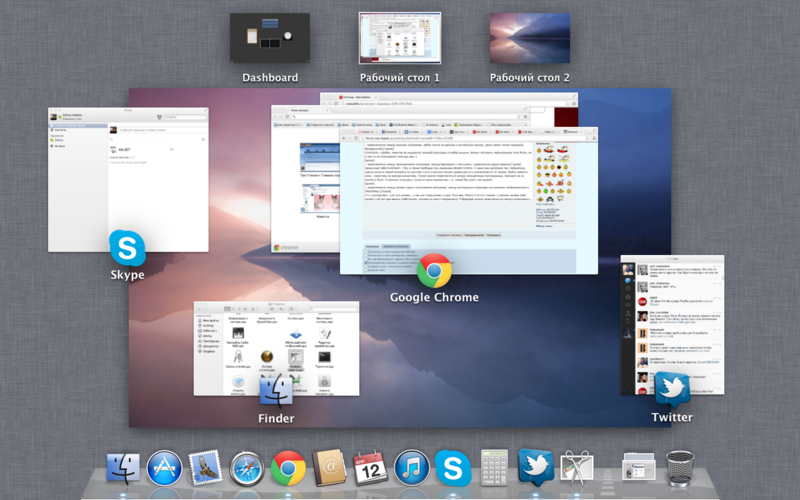Launch iTunes from the Dock

click(x=412, y=468)
